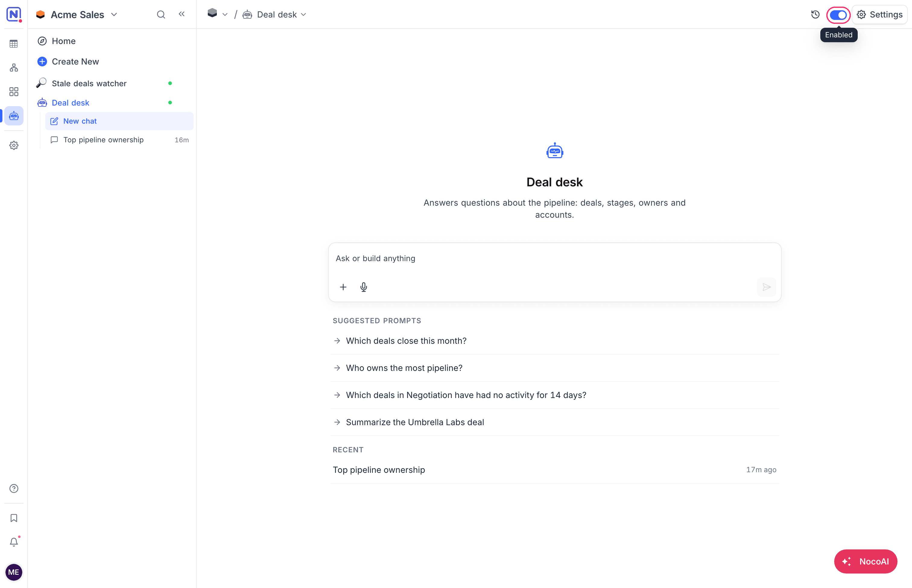Screen dimensions: 912x588
Task: Click the send arrow button
Action: pos(766,287)
